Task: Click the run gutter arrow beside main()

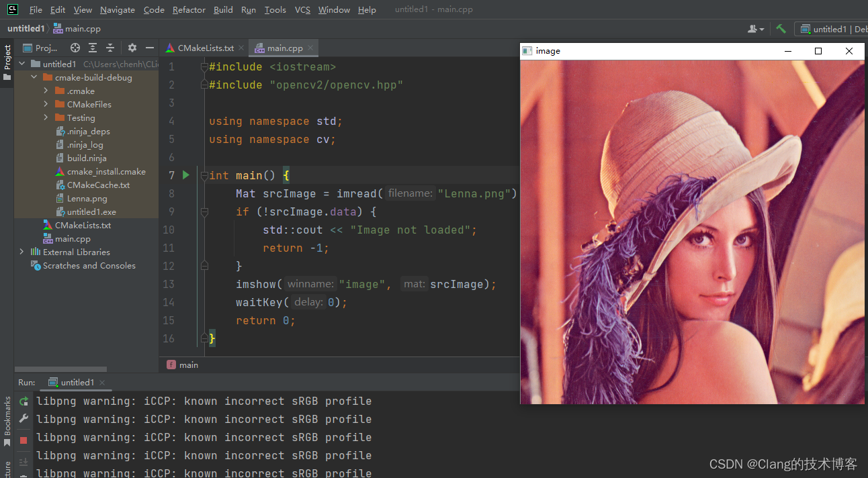Action: coord(186,175)
